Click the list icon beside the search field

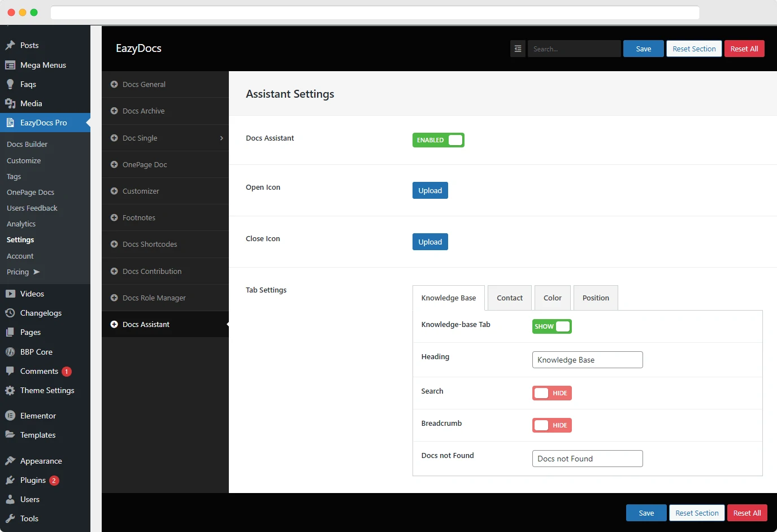click(x=518, y=49)
